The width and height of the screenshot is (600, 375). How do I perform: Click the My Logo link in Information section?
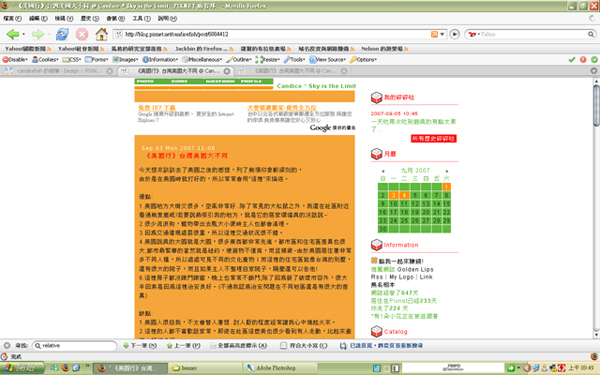[401, 277]
